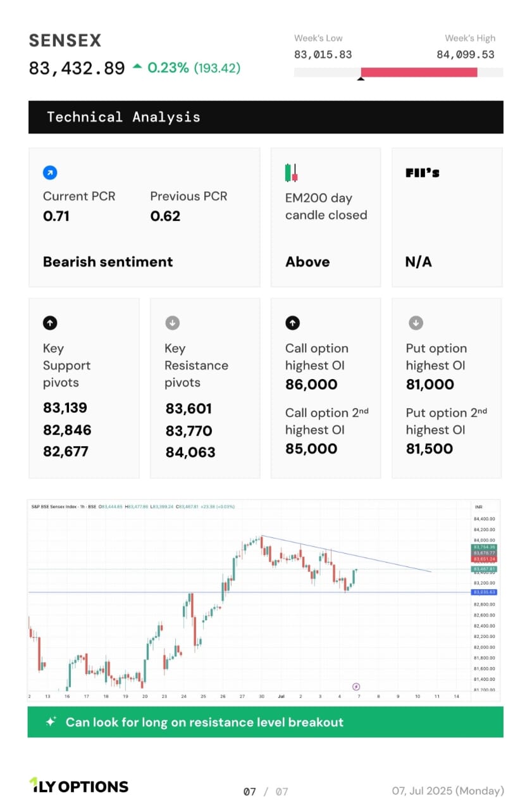Click the up-arrow icon above Key Support pivots
Image resolution: width=532 pixels, height=810 pixels.
[x=50, y=323]
